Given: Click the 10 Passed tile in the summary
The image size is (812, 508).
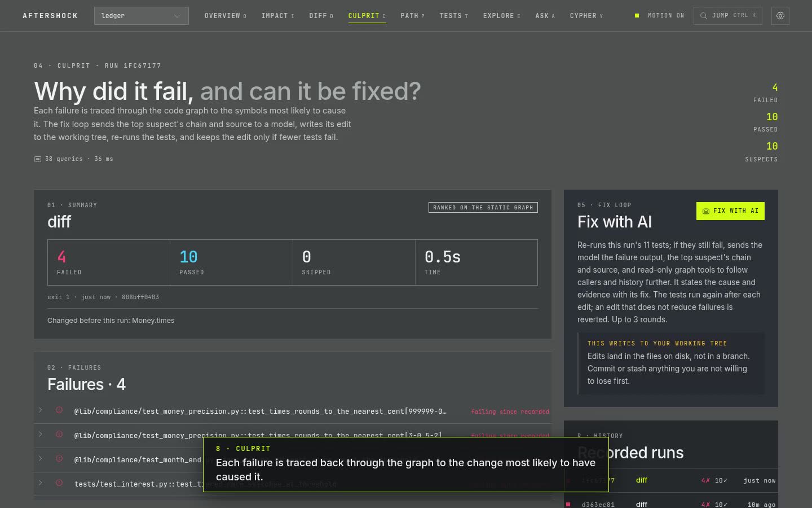Looking at the screenshot, I should click(x=231, y=262).
